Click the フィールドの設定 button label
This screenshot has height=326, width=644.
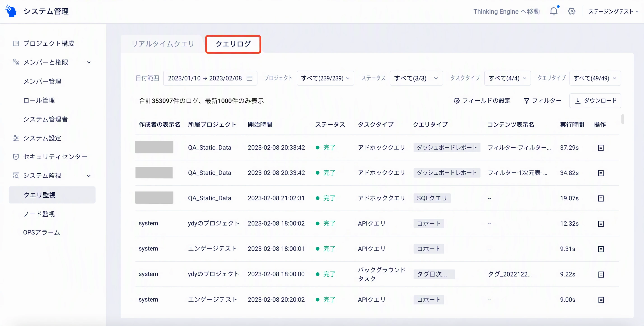[x=486, y=101]
